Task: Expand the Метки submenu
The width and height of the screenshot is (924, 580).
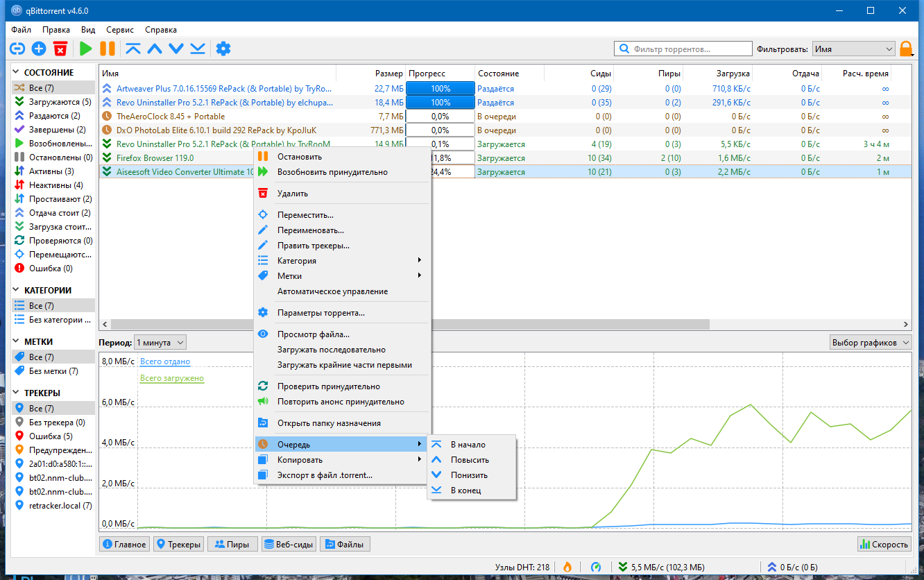Action: [x=343, y=276]
